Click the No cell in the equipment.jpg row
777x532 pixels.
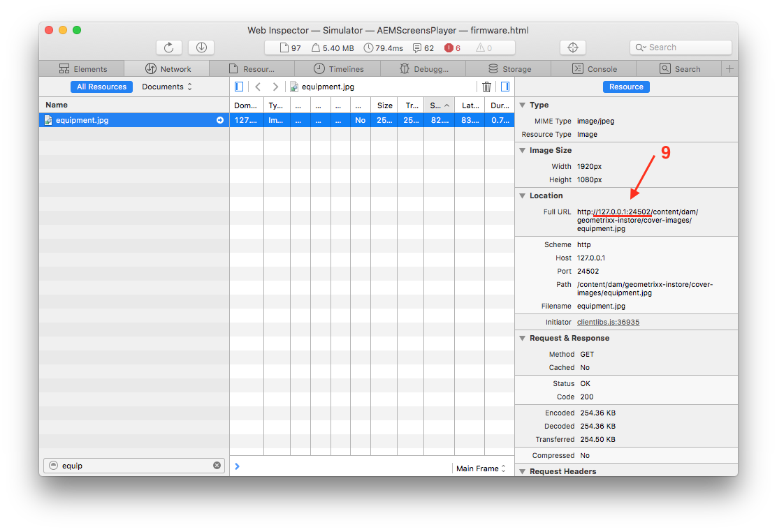point(361,120)
